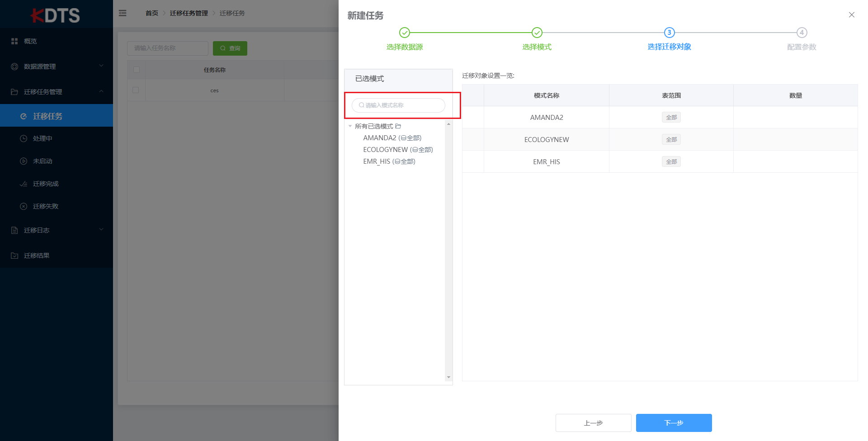
Task: Select 迁移任务 in the sidebar
Action: coord(57,115)
